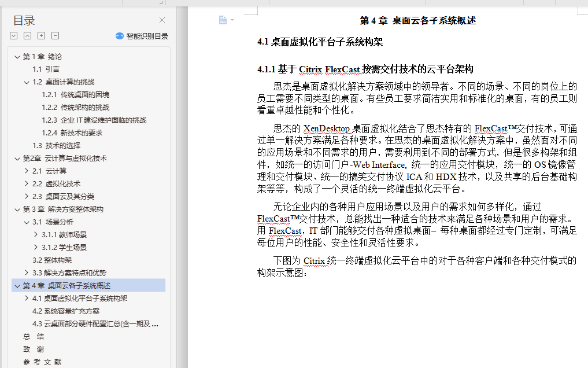The height and width of the screenshot is (368, 588).
Task: Open 智能识别目录 smart outline recognition
Action: point(142,36)
